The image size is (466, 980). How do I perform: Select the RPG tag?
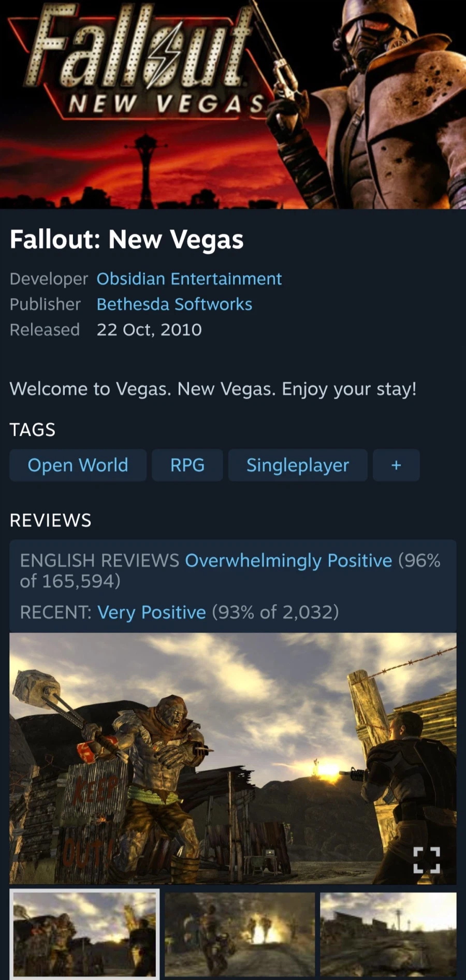[x=187, y=465]
